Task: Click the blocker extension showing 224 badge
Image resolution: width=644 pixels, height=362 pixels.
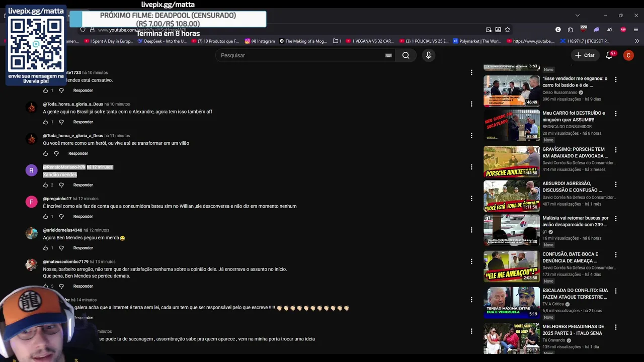Action: point(583,29)
